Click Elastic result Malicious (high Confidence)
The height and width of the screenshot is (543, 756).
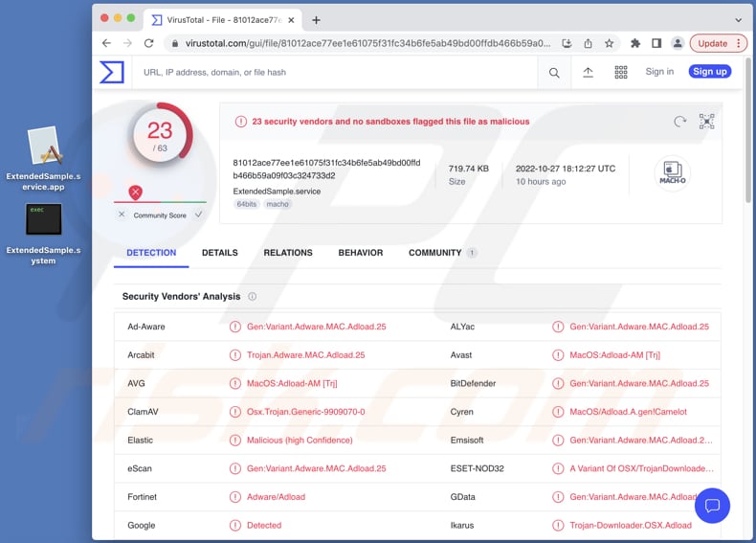point(300,441)
